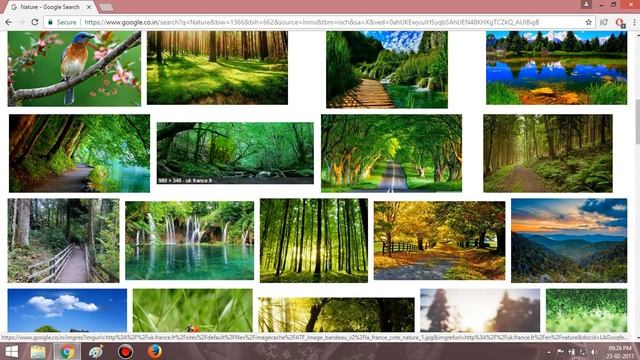View the Secure padlock site info
This screenshot has height=360, width=640.
click(62, 22)
